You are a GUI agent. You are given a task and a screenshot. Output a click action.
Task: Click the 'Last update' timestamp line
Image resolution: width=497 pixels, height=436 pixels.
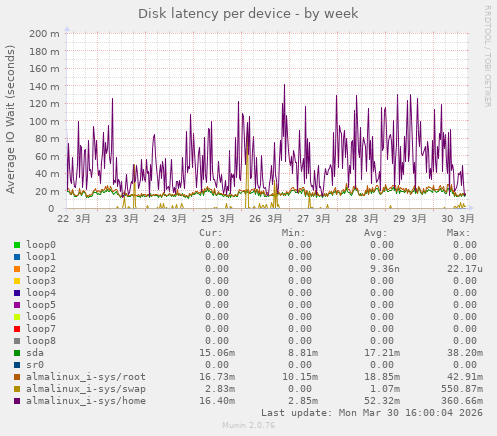pyautogui.click(x=372, y=413)
